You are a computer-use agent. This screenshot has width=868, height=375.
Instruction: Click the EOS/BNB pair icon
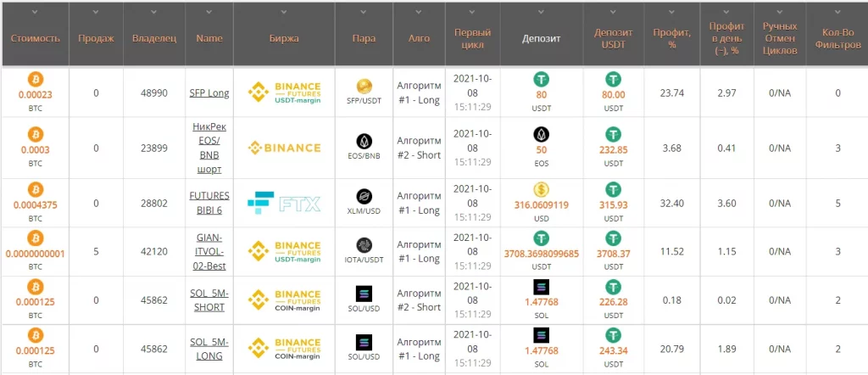click(x=365, y=141)
